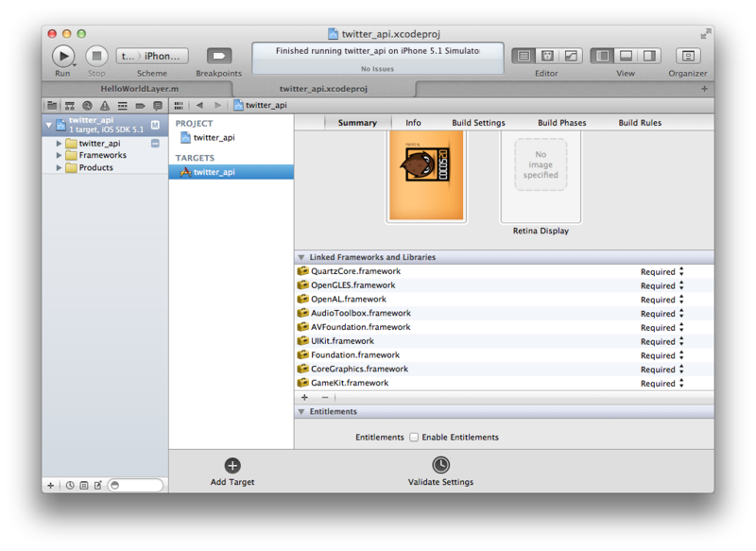Open the Info tab
Screen dimensions: 756x551
[413, 123]
